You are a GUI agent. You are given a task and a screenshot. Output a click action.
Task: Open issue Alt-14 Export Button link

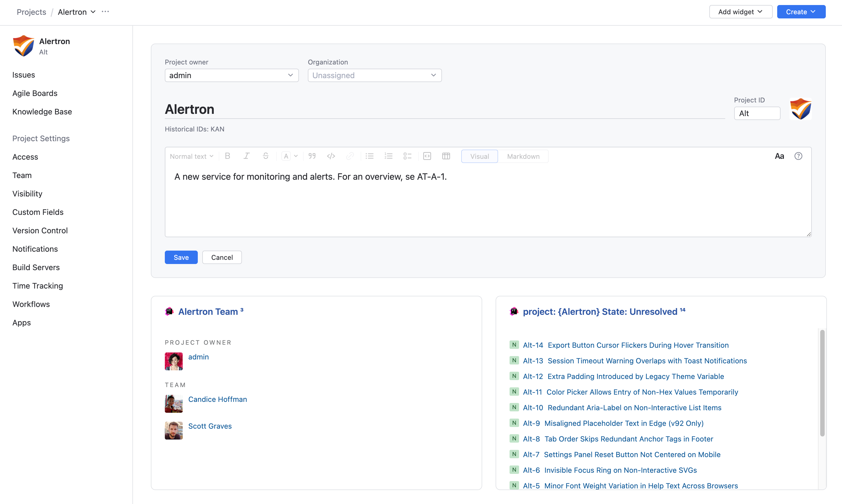(638, 345)
